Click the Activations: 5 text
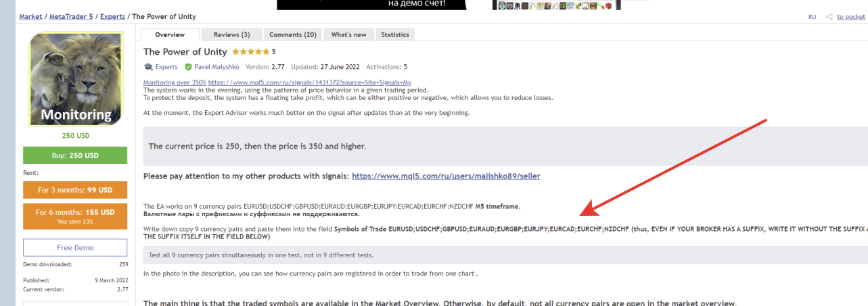 point(387,67)
